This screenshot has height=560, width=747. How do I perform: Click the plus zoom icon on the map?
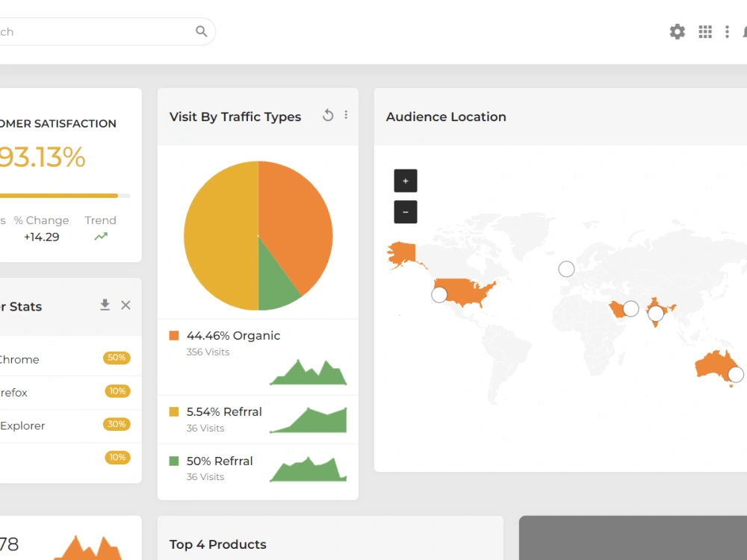pyautogui.click(x=406, y=181)
